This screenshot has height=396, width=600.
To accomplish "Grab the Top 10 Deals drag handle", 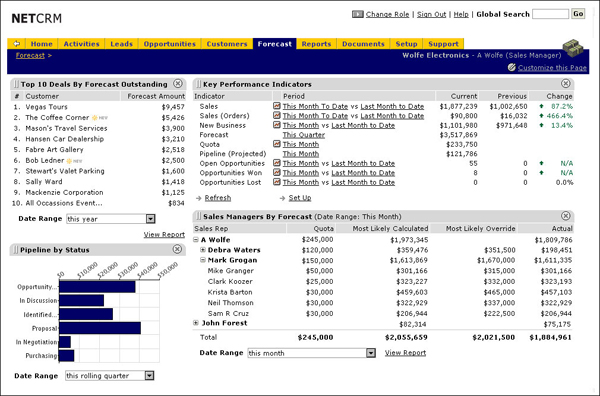I will pos(16,84).
